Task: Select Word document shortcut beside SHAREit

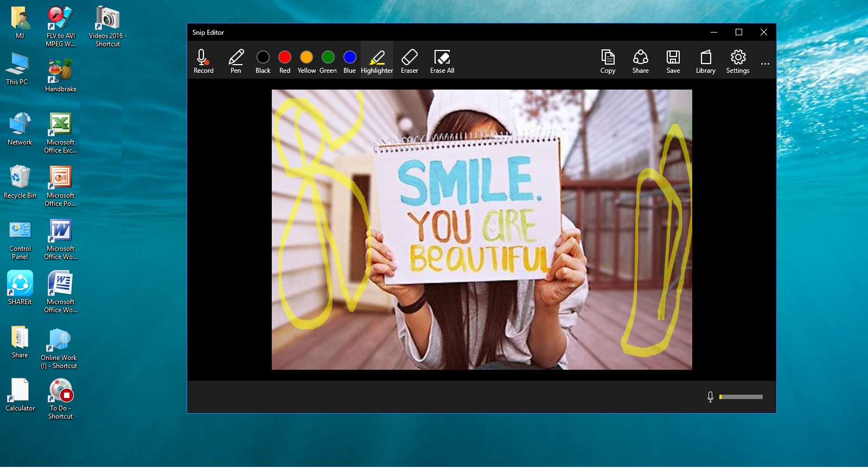Action: pos(61,293)
